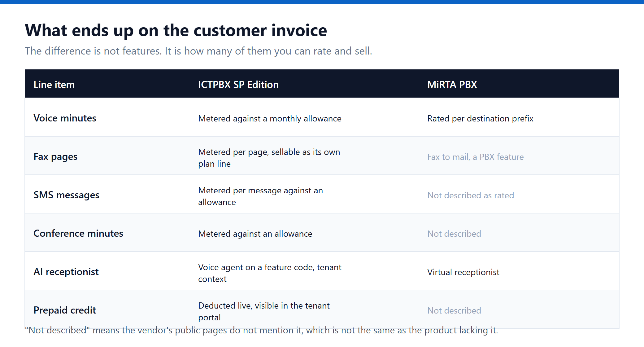Click 'Virtual receptionist' cell
Screen dimensions: 644x347
pos(463,272)
